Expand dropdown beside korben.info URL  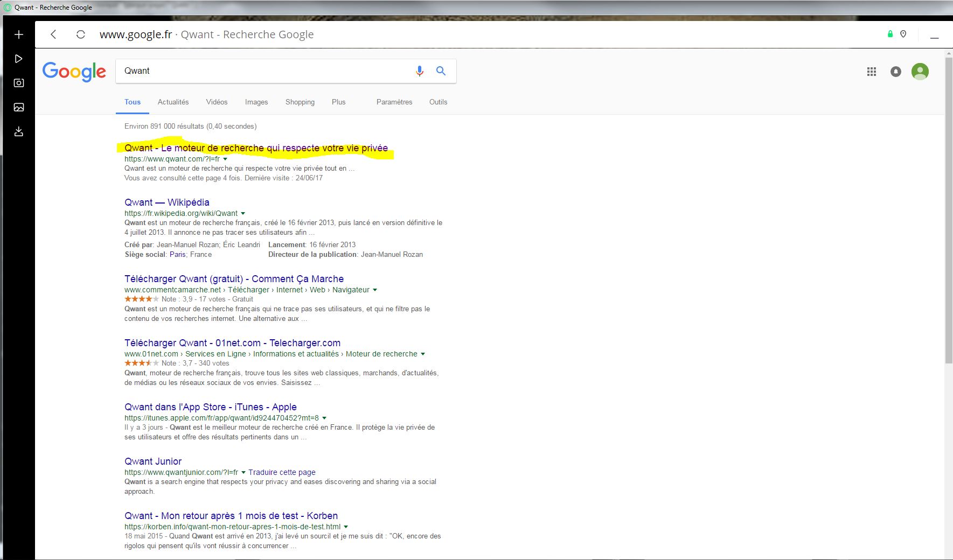tap(346, 527)
